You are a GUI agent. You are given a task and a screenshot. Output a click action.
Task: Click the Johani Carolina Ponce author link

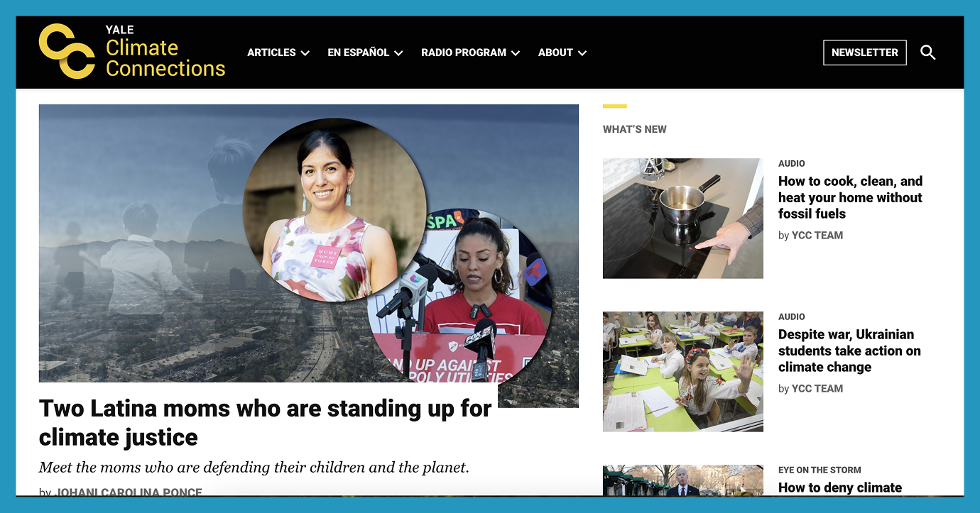click(129, 492)
